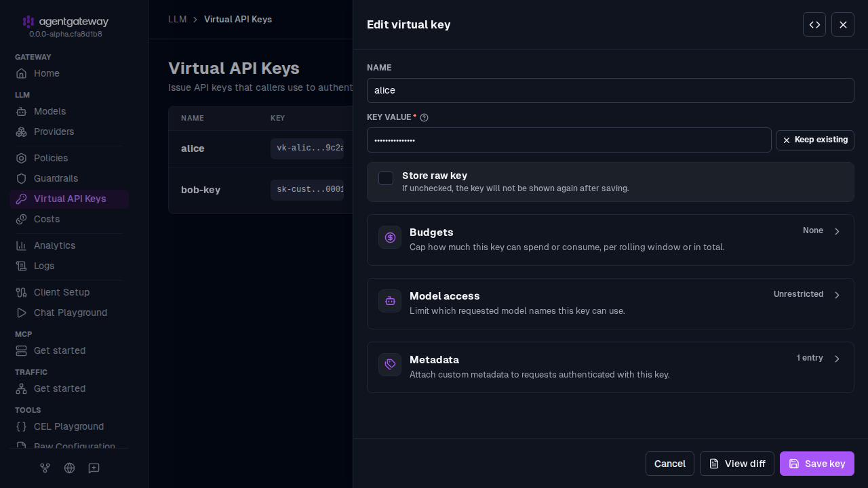Screen dimensions: 868x488
Task: Click the feedback message icon at sidebar bottom
Action: point(94,468)
